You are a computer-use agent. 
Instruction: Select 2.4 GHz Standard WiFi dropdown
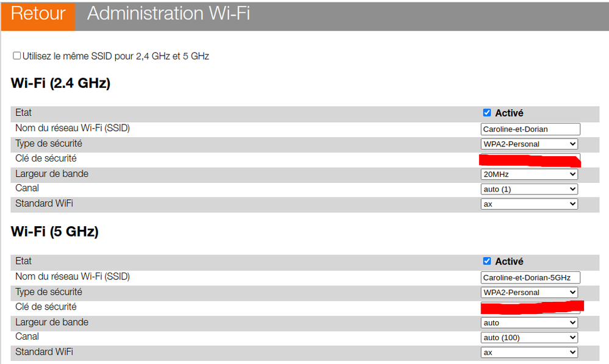tap(529, 204)
